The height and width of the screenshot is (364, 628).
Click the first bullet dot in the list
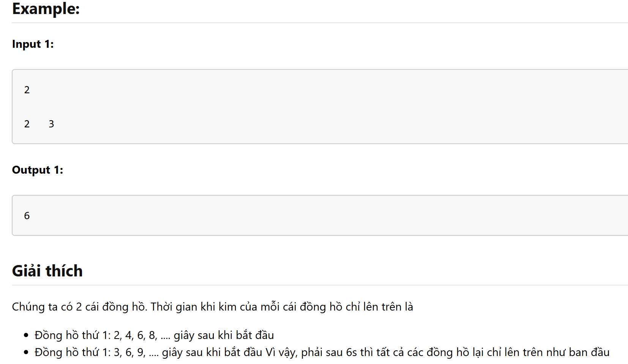click(26, 335)
